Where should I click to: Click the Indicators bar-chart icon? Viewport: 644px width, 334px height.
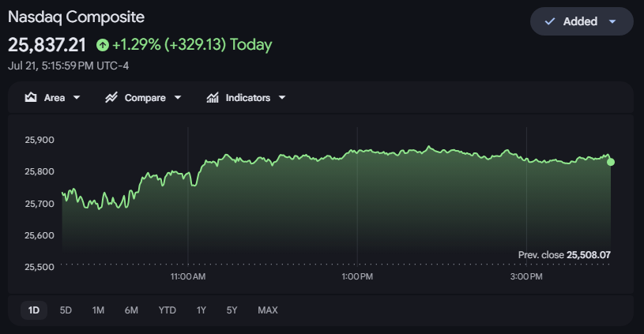pyautogui.click(x=213, y=97)
